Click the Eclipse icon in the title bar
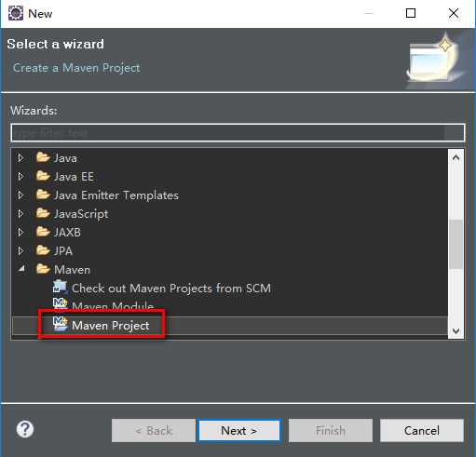 point(16,13)
